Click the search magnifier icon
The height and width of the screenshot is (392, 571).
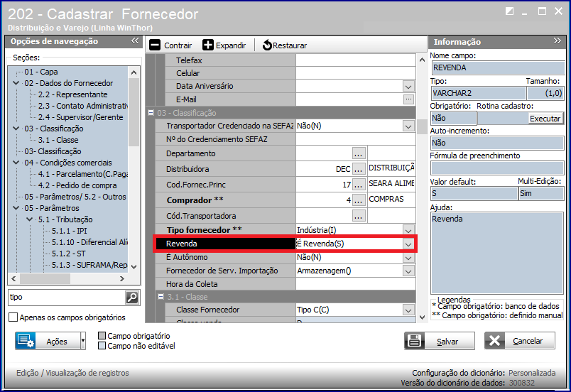pos(132,298)
